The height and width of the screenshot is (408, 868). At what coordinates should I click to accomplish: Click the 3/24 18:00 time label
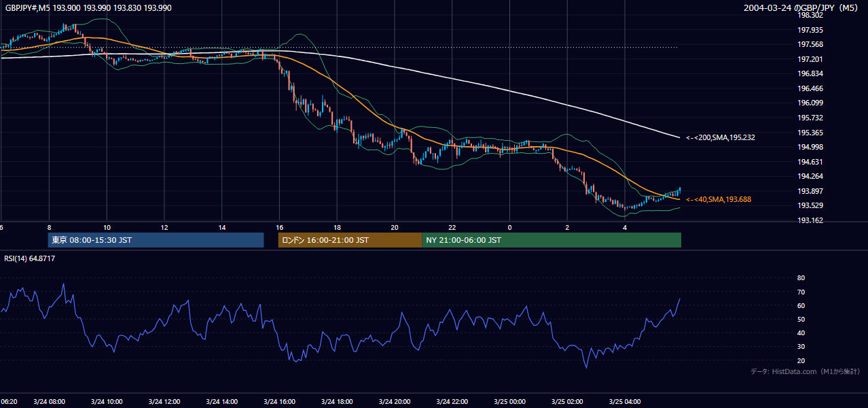[338, 402]
